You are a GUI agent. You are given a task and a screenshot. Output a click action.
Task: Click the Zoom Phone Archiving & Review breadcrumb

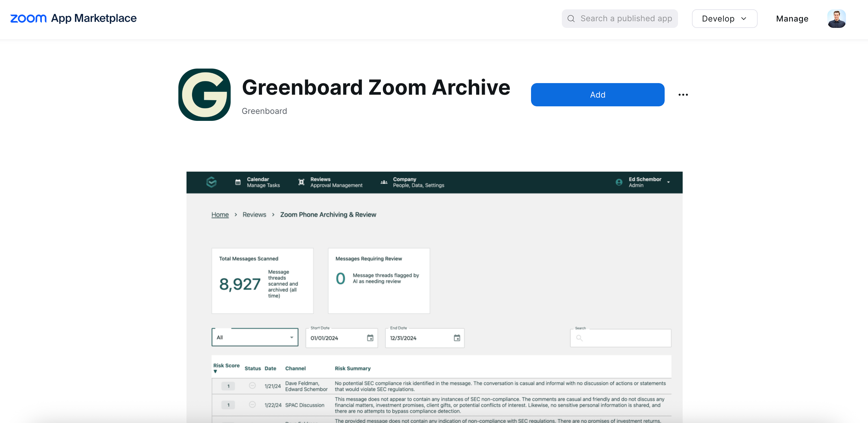pyautogui.click(x=328, y=214)
